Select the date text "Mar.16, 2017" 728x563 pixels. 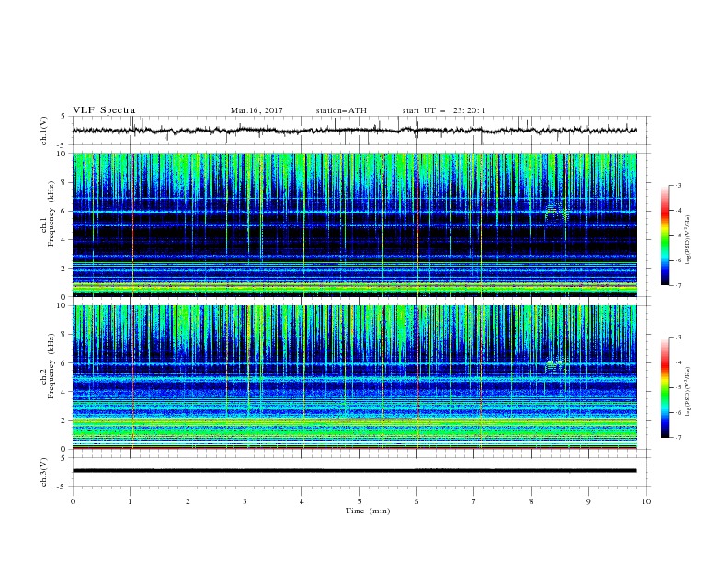(256, 110)
